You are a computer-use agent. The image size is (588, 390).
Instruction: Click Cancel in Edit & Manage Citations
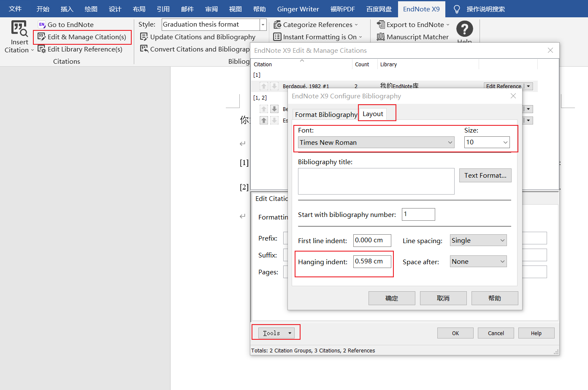[496, 333]
